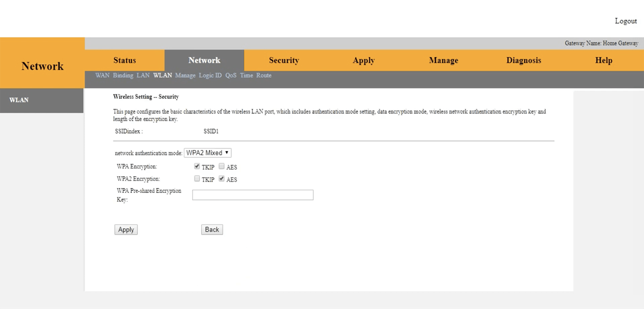
Task: Click the Back button
Action: 212,229
